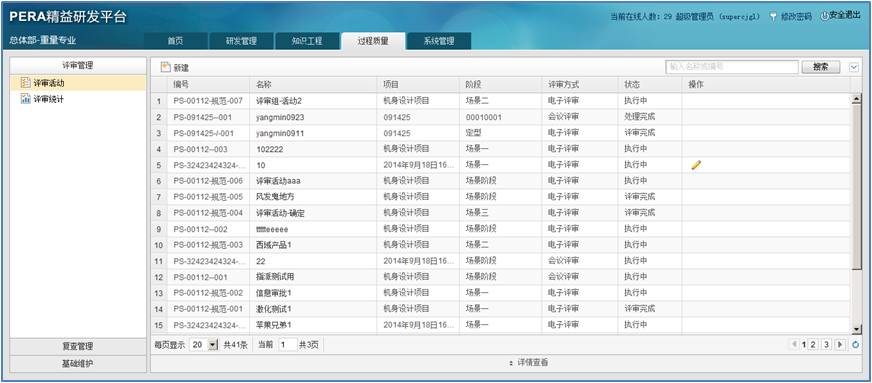
Task: Switch to the 首页 tab
Action: [x=176, y=41]
